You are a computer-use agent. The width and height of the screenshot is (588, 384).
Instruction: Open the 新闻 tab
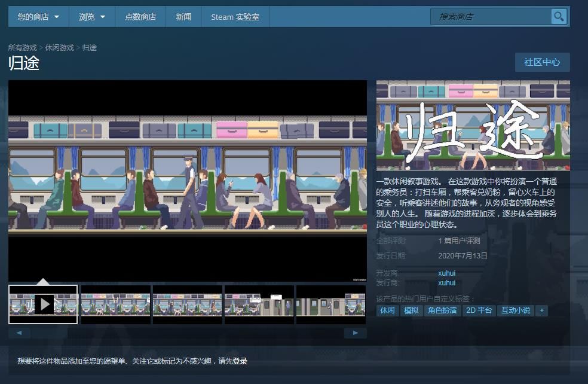point(183,17)
